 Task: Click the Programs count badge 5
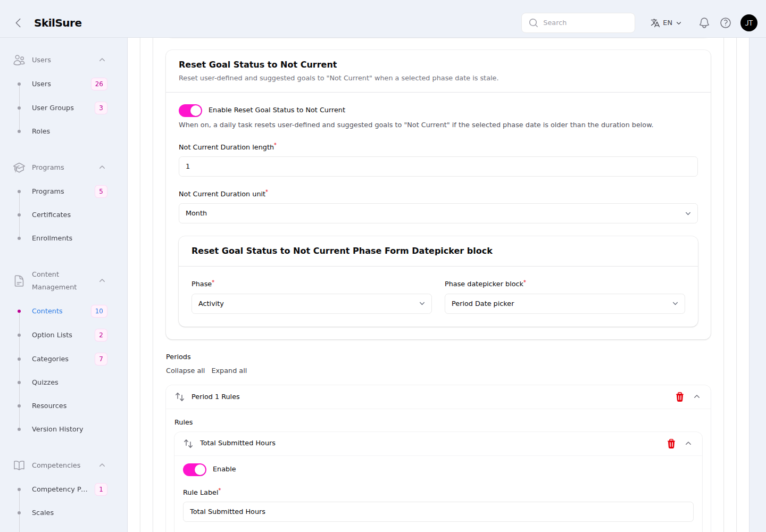point(101,192)
